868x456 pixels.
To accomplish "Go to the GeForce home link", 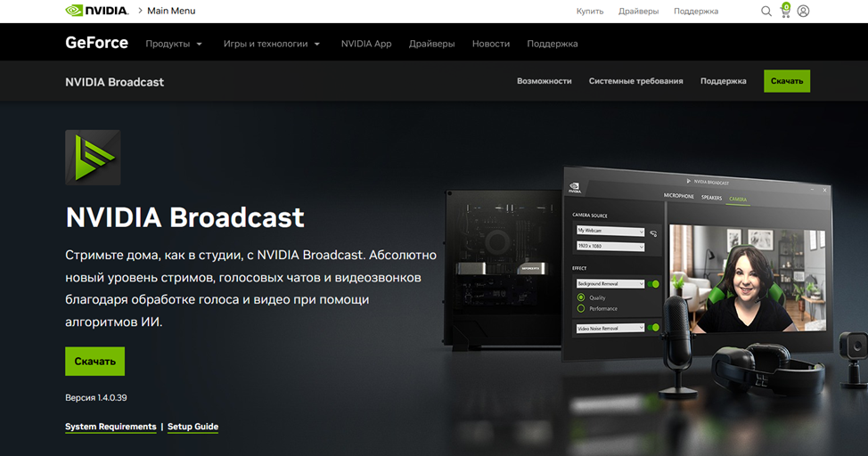I will tap(97, 43).
